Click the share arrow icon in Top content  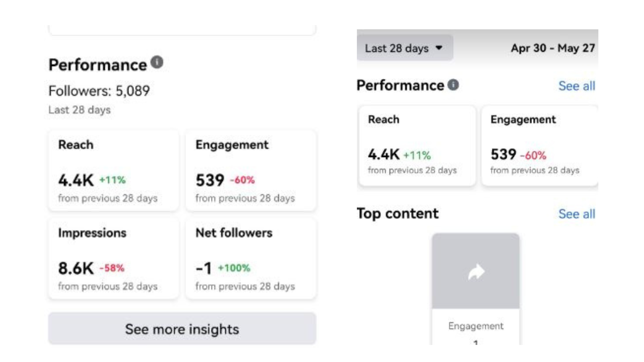(476, 272)
